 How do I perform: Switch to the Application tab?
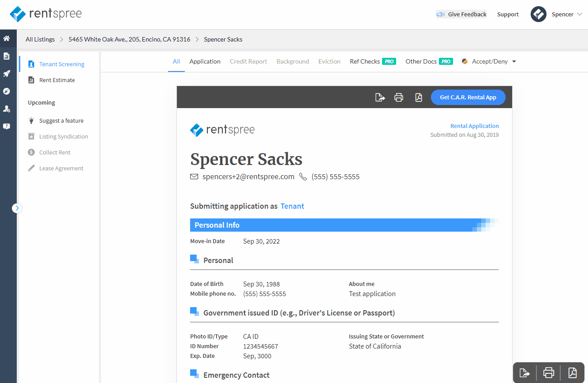point(205,62)
